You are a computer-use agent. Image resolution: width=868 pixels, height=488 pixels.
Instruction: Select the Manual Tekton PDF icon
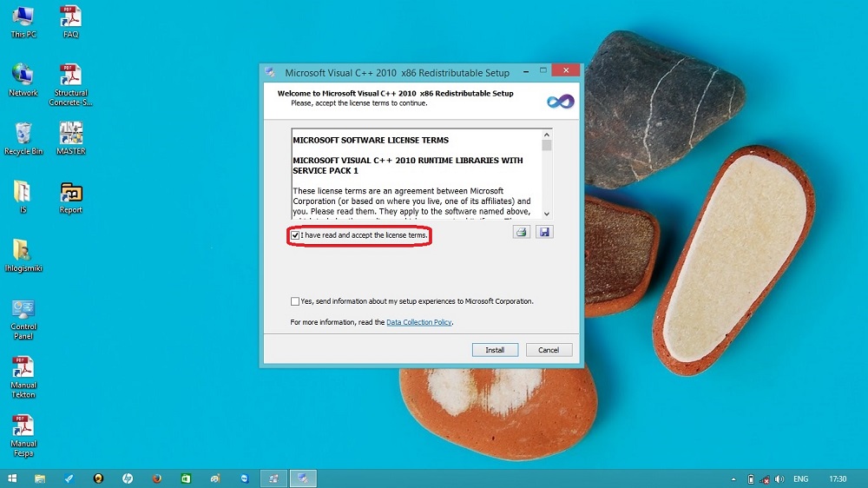(23, 377)
